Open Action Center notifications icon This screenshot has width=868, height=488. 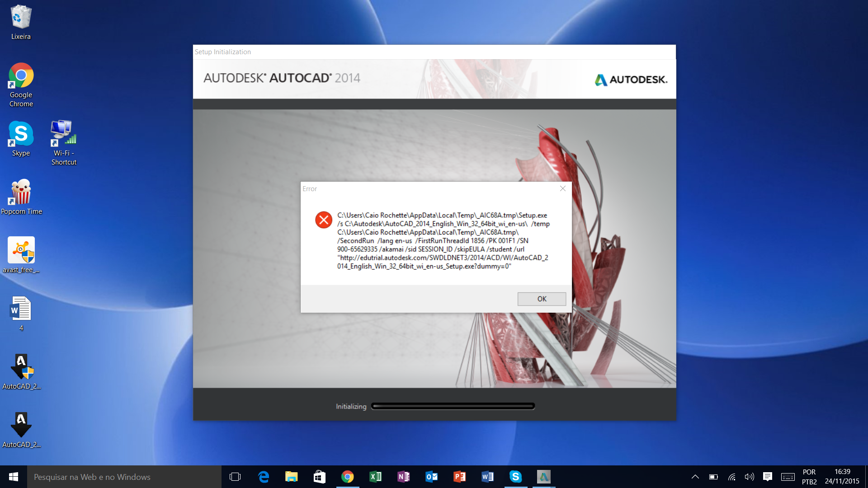(x=768, y=477)
